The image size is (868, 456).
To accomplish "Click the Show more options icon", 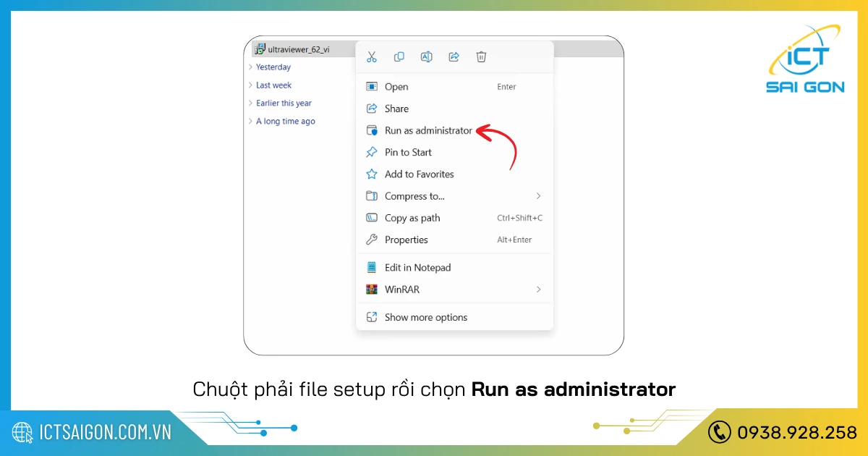I will 372,317.
